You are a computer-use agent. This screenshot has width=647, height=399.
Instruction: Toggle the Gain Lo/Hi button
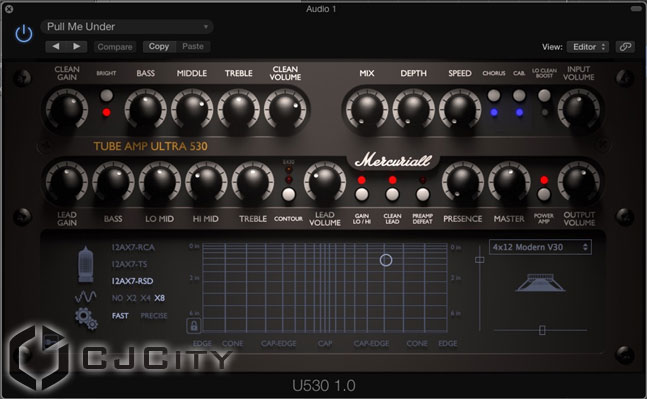[x=361, y=194]
